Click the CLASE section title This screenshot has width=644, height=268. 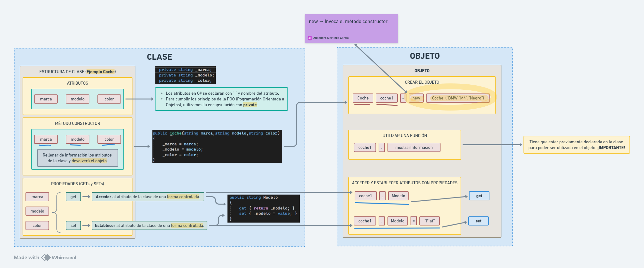pos(159,57)
